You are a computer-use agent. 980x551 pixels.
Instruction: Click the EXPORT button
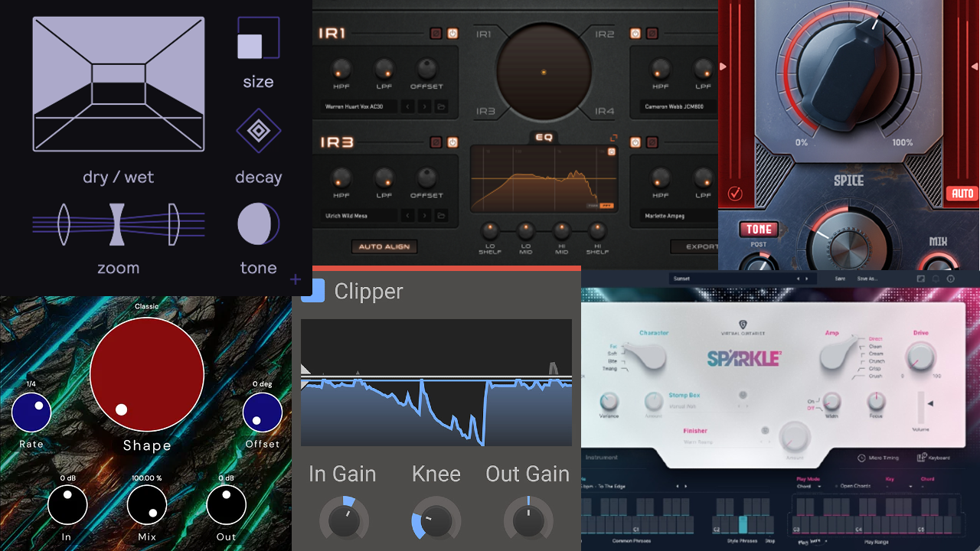click(695, 246)
